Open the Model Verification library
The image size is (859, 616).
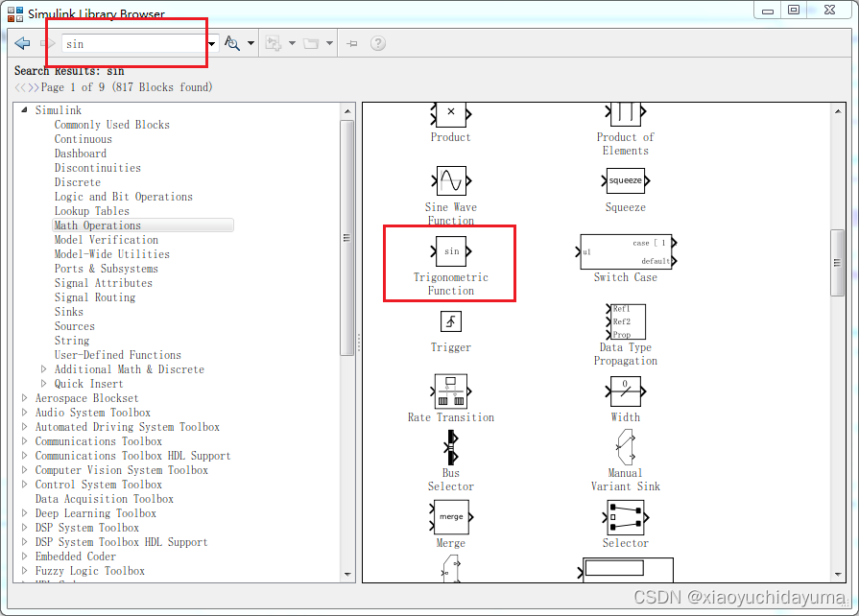pyautogui.click(x=107, y=240)
